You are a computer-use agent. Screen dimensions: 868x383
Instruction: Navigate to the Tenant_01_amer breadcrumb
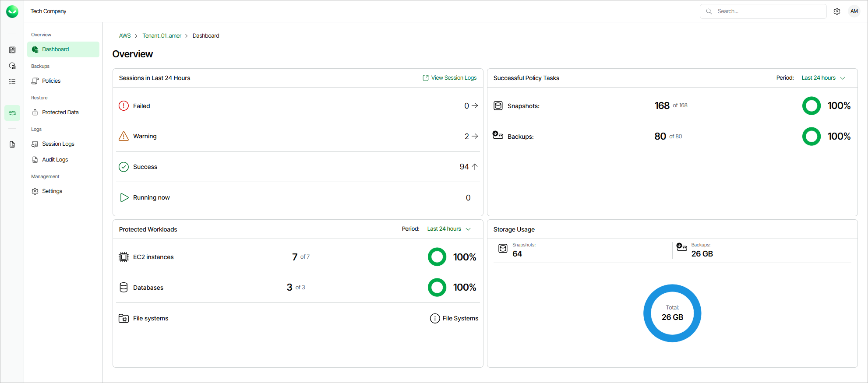(162, 36)
